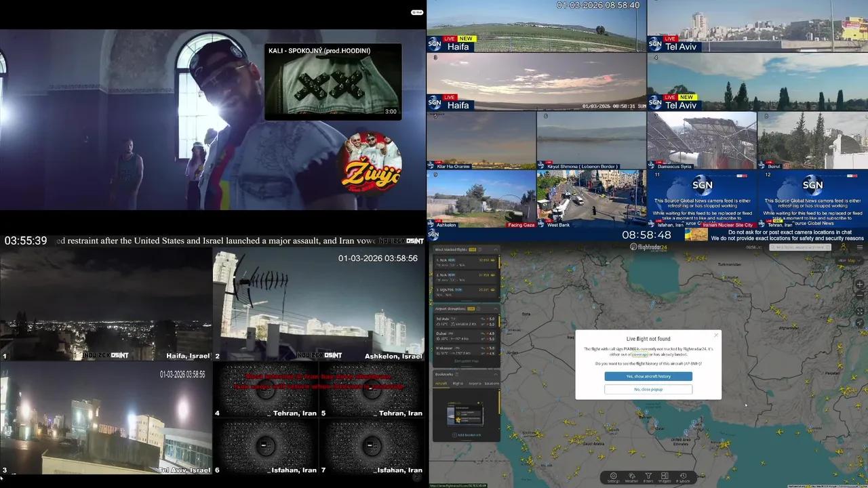The height and width of the screenshot is (488, 868).
Task: Select SGN Haifa live NEW camera
Action: (x=536, y=26)
